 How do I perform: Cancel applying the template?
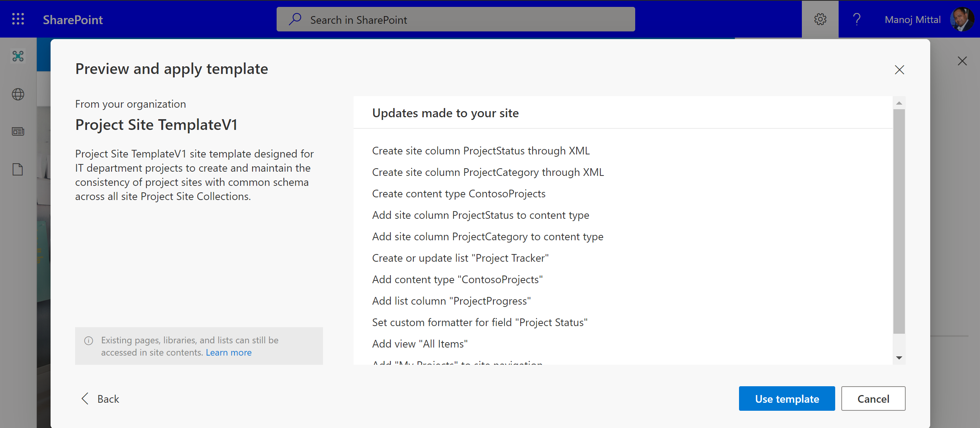tap(873, 398)
